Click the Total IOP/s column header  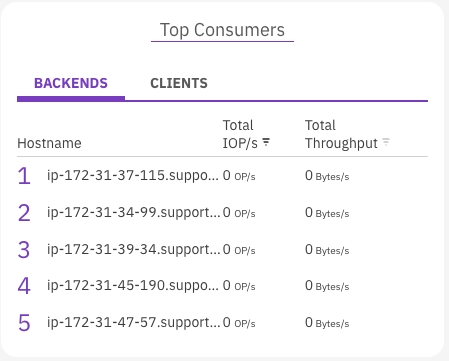pyautogui.click(x=240, y=134)
